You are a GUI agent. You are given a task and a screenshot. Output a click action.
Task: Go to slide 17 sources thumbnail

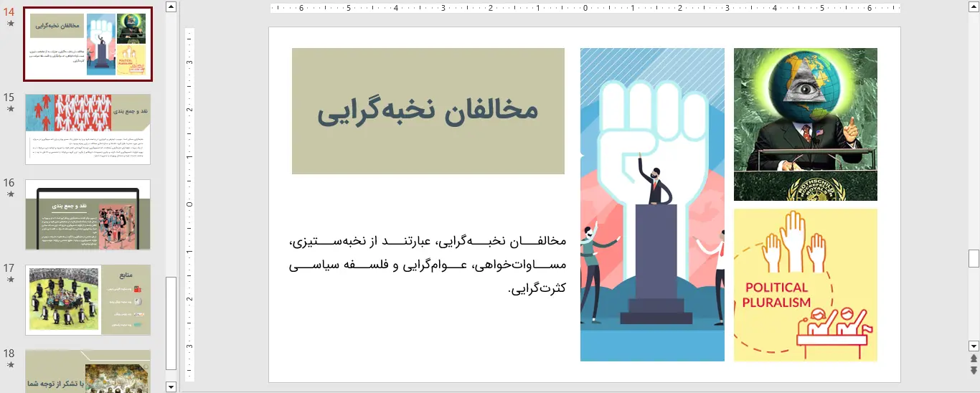point(88,300)
